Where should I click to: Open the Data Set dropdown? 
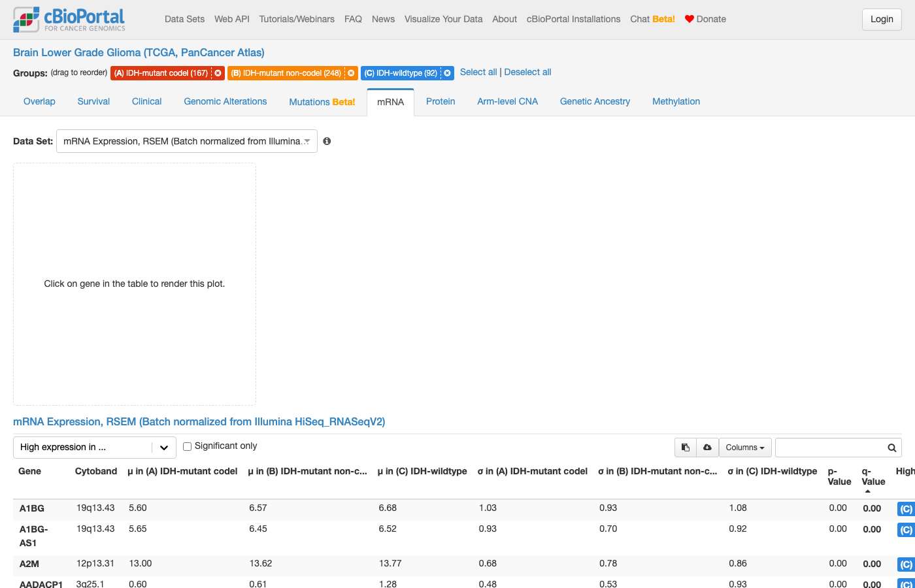[x=187, y=141]
